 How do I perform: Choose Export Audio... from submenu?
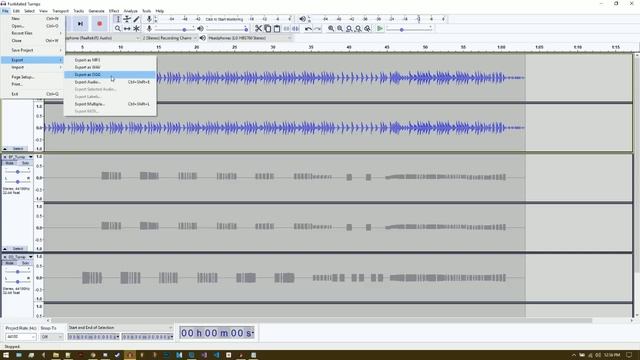pyautogui.click(x=110, y=82)
